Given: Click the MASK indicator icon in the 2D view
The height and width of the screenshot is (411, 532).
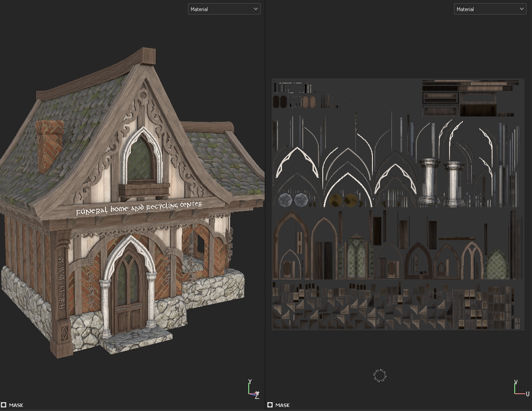Looking at the screenshot, I should coord(270,405).
